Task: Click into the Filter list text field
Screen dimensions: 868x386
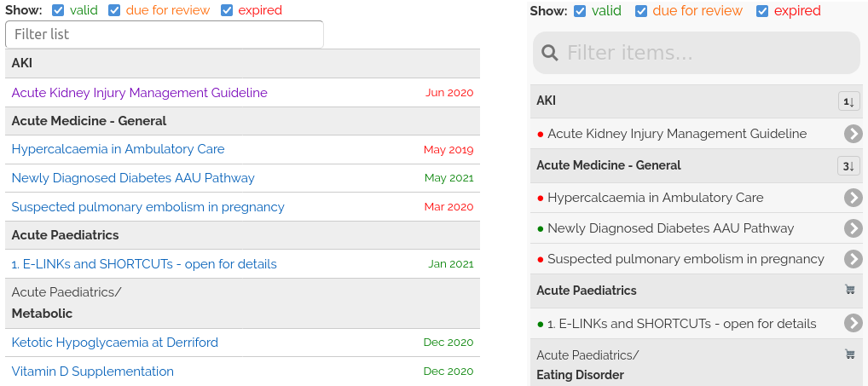Action: [x=165, y=34]
